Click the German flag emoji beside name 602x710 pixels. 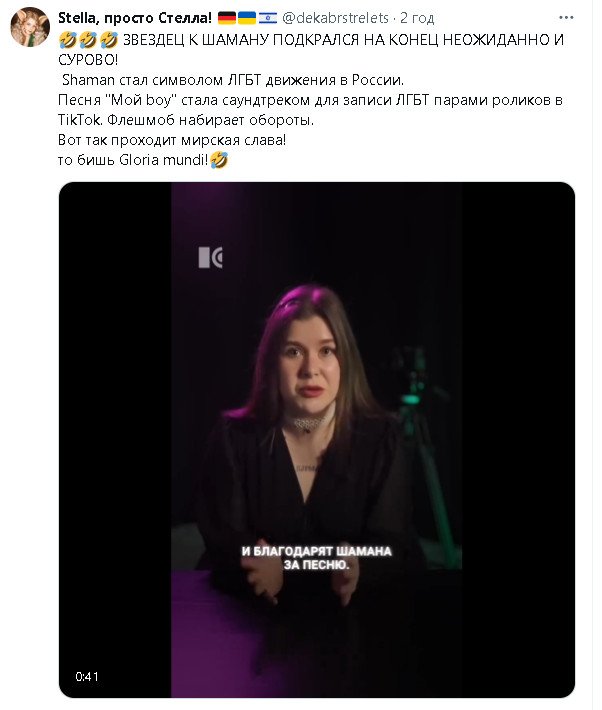pyautogui.click(x=226, y=18)
